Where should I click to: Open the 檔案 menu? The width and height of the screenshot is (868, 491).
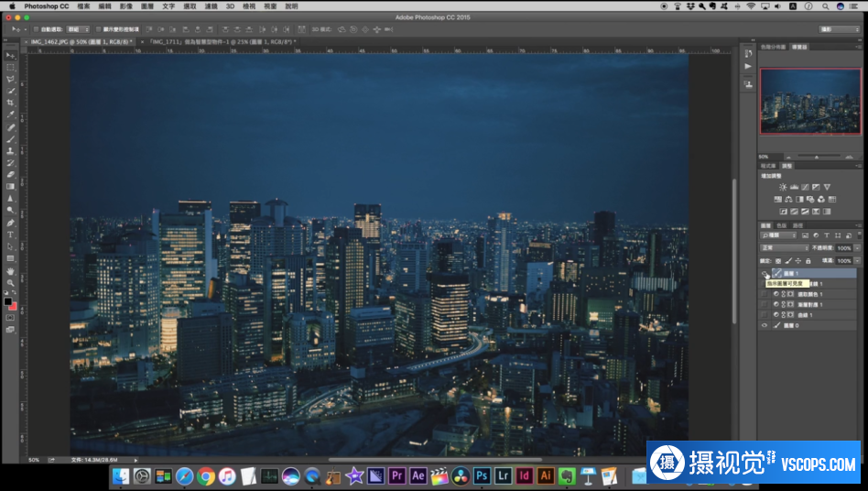pos(83,6)
